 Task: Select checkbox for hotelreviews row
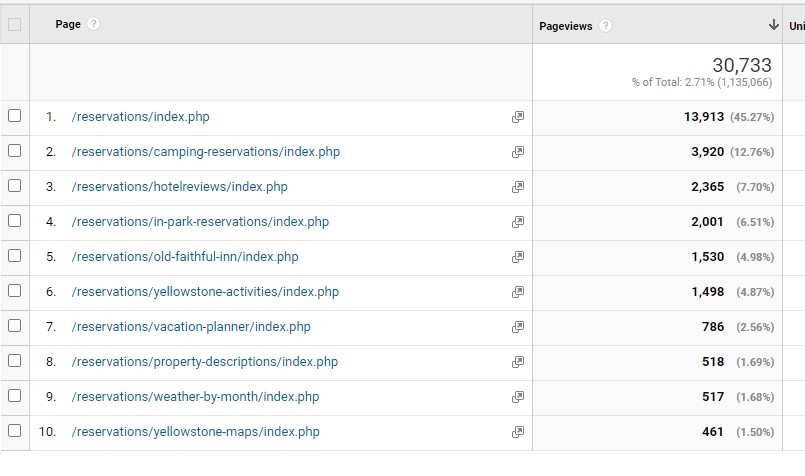click(x=14, y=186)
